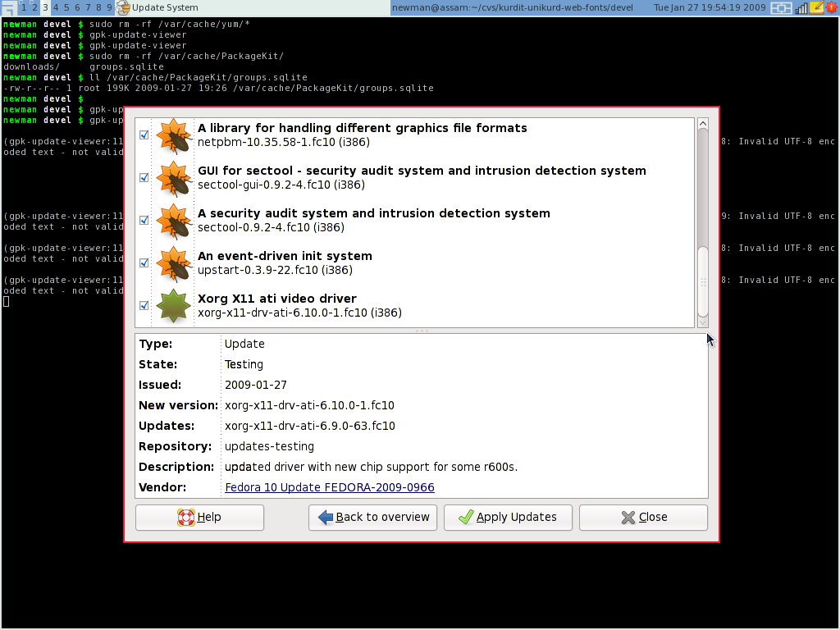This screenshot has height=630, width=840.
Task: Click the scrollbar up arrow in the package list
Action: point(702,124)
